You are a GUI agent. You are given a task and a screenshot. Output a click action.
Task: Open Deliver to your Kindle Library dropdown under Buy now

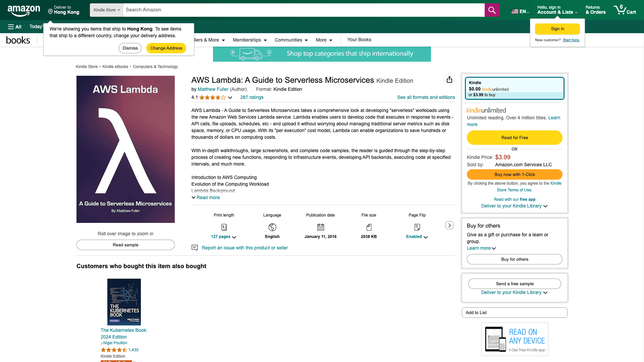click(515, 206)
